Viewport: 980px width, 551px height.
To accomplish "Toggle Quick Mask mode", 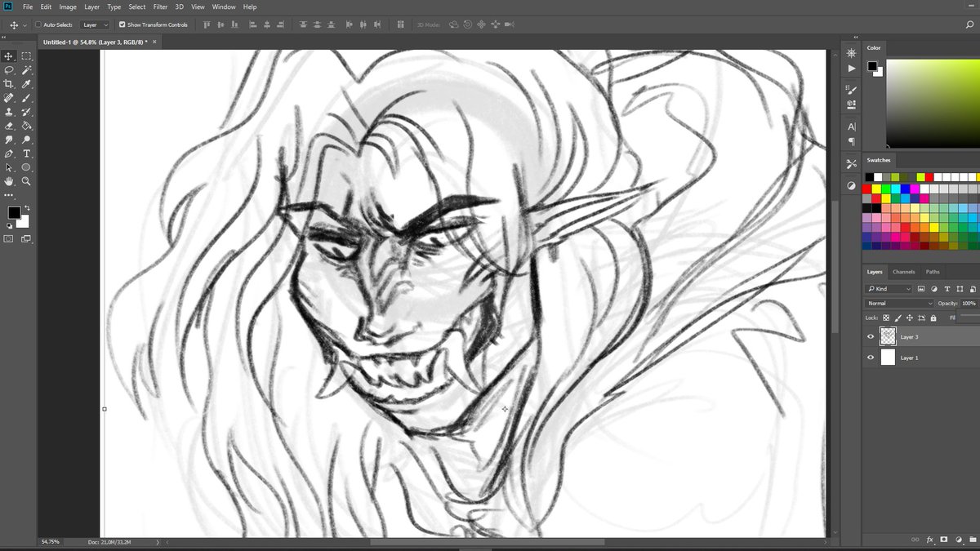I will click(9, 238).
